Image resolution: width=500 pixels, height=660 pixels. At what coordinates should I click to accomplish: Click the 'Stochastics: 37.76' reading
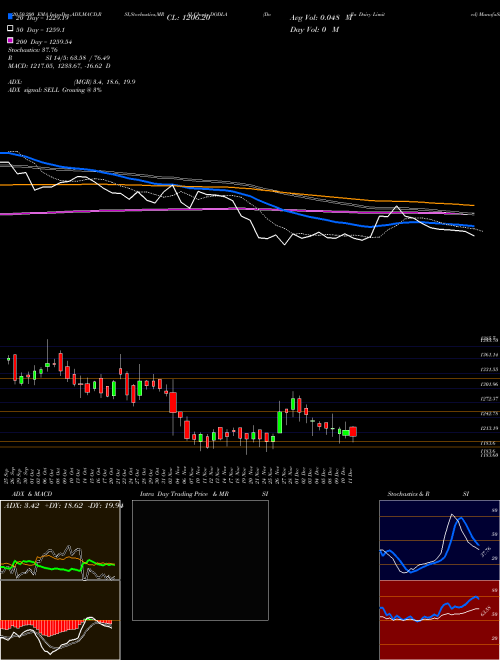pyautogui.click(x=33, y=50)
